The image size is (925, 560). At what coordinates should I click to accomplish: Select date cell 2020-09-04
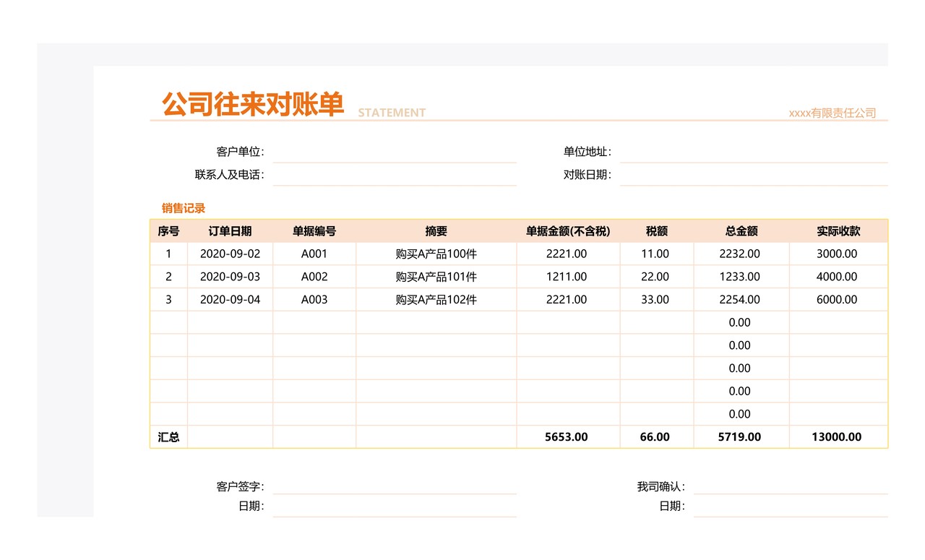pyautogui.click(x=230, y=300)
